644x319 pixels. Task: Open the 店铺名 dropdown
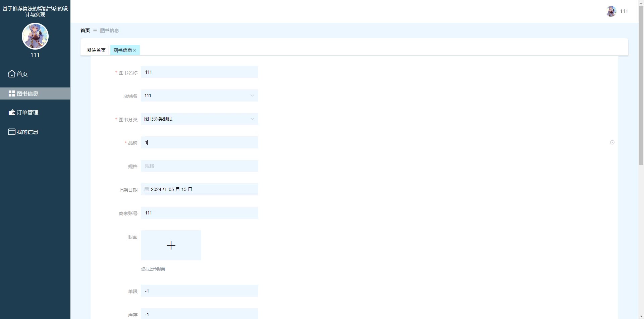click(199, 95)
